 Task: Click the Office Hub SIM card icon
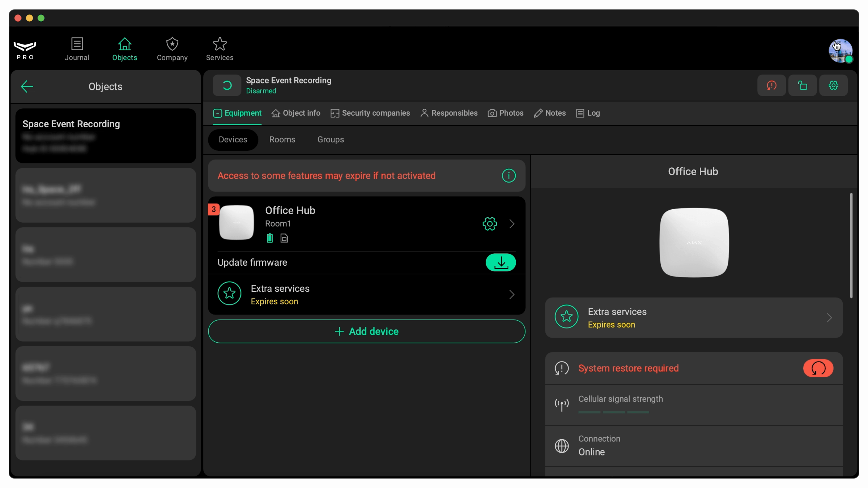pos(284,238)
